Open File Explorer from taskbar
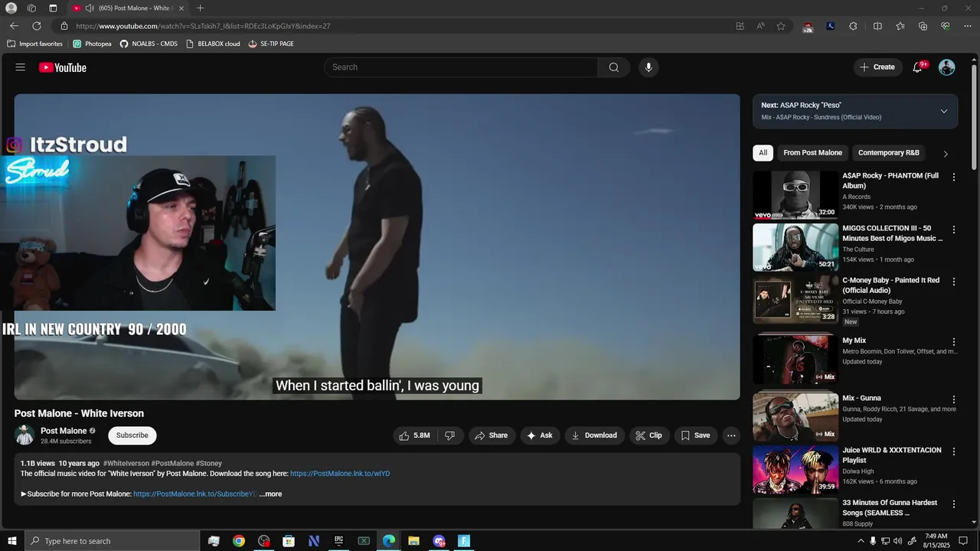980x551 pixels. pos(413,541)
